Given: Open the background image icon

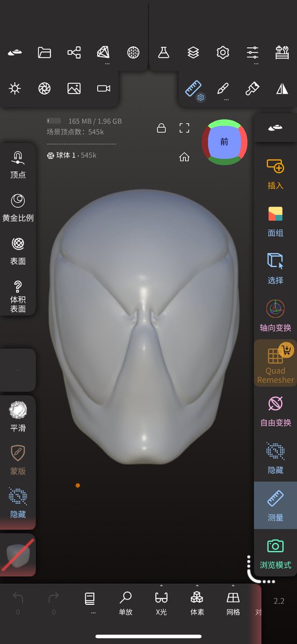Looking at the screenshot, I should [74, 89].
